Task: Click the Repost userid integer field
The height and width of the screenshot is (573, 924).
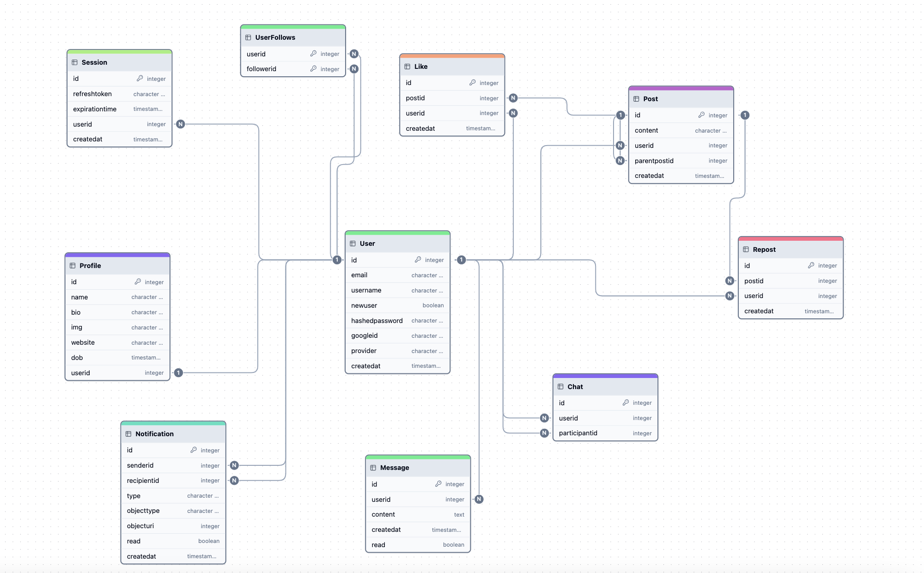Action: [x=790, y=296]
